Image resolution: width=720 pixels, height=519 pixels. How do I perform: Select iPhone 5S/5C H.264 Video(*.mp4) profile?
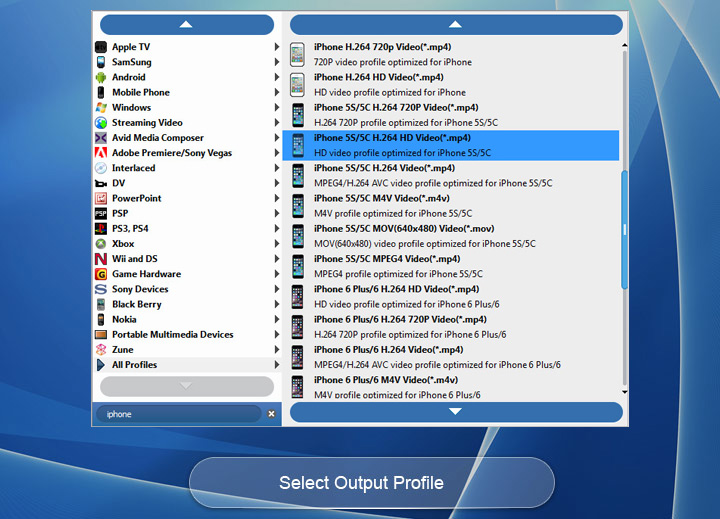[x=451, y=175]
